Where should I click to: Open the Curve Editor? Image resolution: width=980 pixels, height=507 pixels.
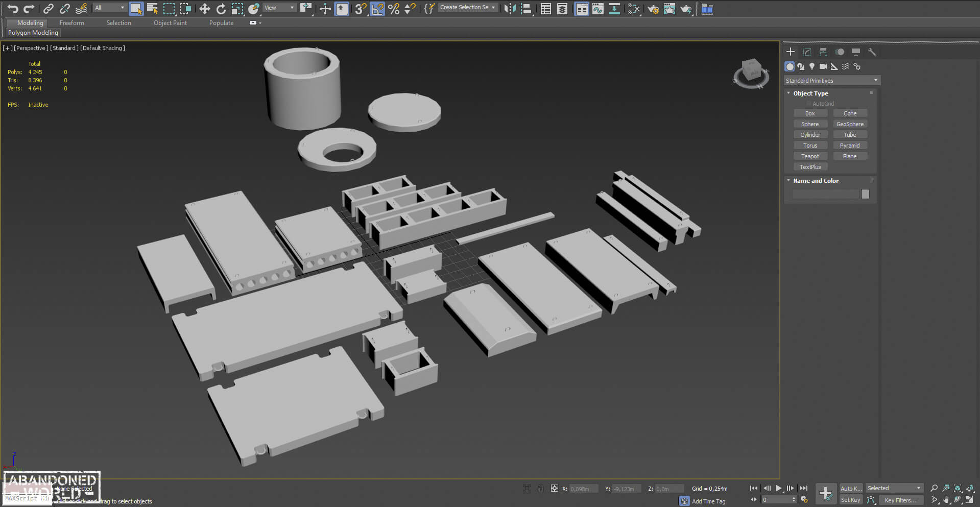click(597, 9)
